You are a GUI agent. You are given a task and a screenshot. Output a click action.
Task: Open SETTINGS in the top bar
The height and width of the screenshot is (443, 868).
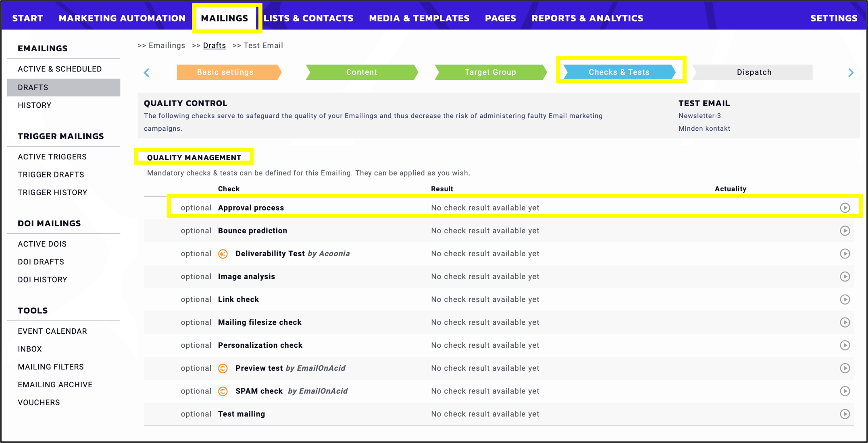834,18
